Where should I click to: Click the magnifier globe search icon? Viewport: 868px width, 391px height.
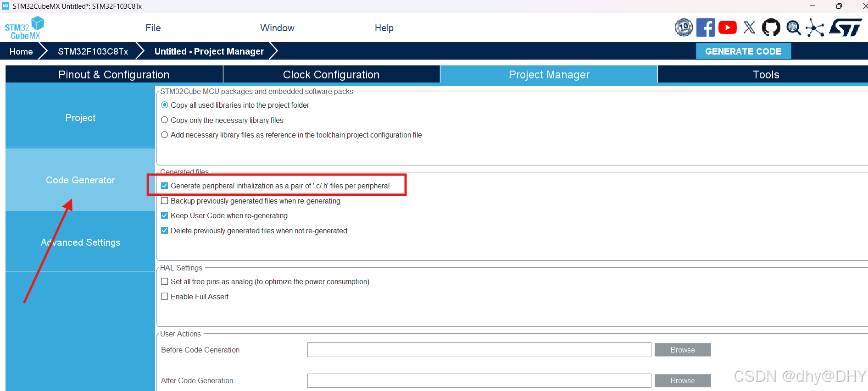click(793, 28)
